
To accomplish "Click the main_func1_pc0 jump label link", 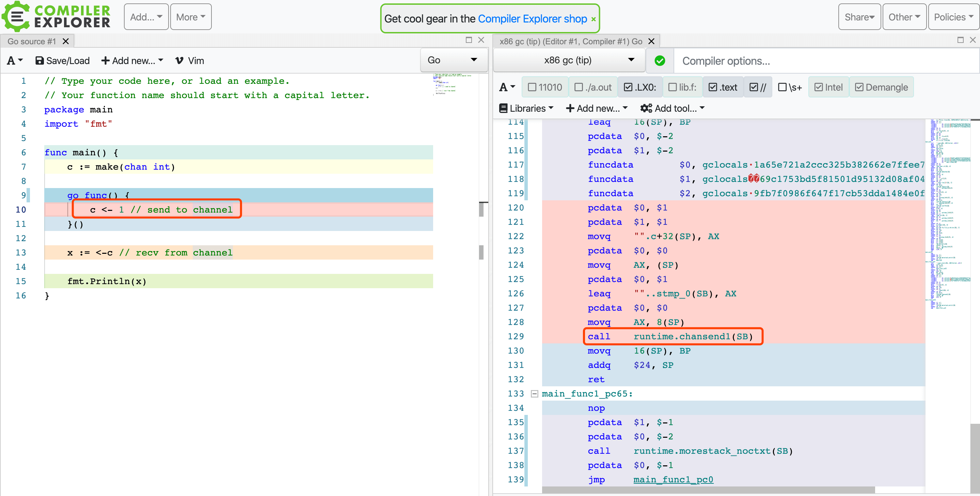I will (673, 479).
